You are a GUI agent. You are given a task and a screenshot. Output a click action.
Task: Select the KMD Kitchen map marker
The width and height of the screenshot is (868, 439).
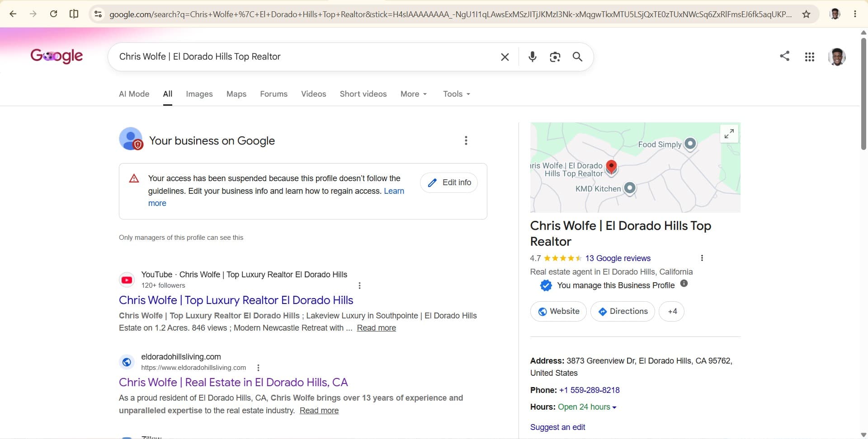tap(630, 188)
